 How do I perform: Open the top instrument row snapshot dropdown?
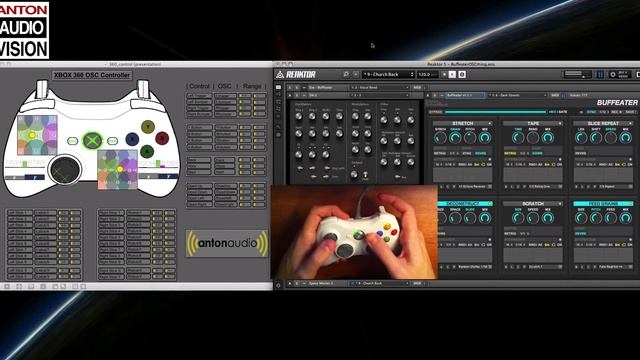click(380, 87)
